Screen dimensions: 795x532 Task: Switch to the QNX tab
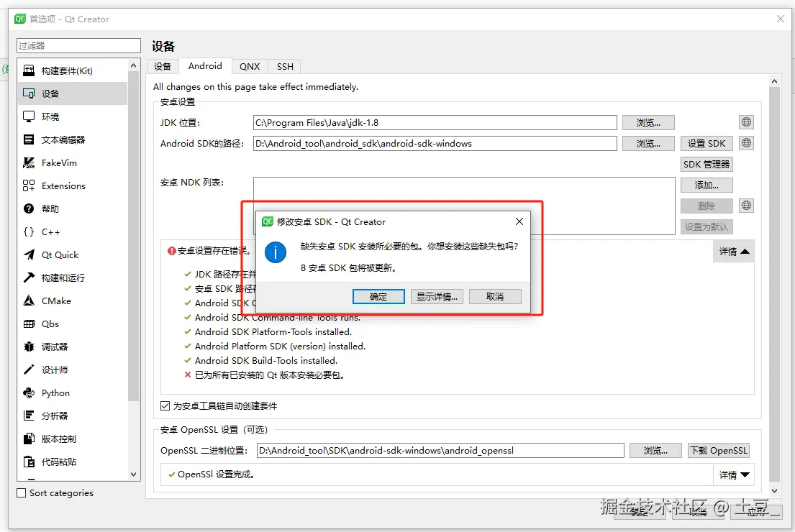point(250,66)
